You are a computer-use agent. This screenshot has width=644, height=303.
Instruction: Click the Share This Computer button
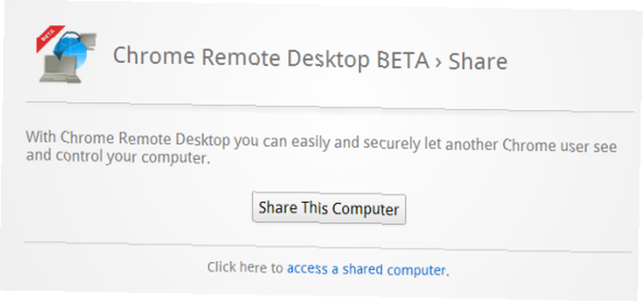tap(328, 208)
